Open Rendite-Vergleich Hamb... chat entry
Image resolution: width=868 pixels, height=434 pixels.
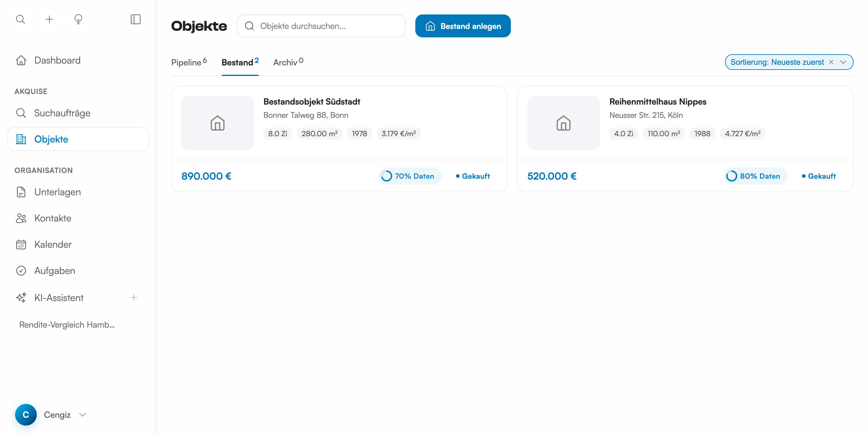(67, 325)
